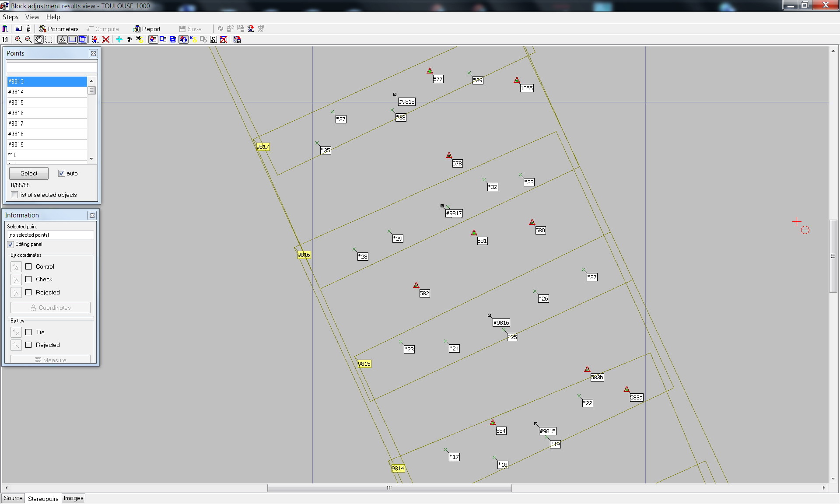Image resolution: width=840 pixels, height=504 pixels.
Task: Toggle the points list panel icon
Action: [153, 39]
